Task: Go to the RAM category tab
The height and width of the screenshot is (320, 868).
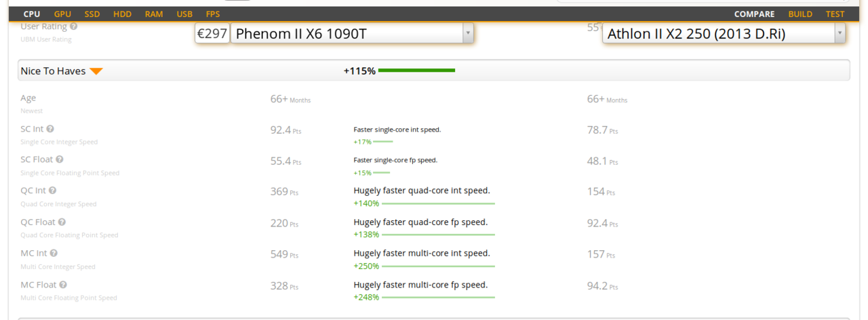Action: (154, 14)
